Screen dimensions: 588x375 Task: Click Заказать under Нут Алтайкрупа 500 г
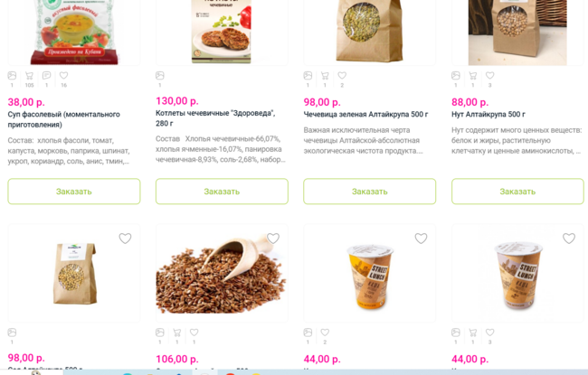tap(517, 192)
